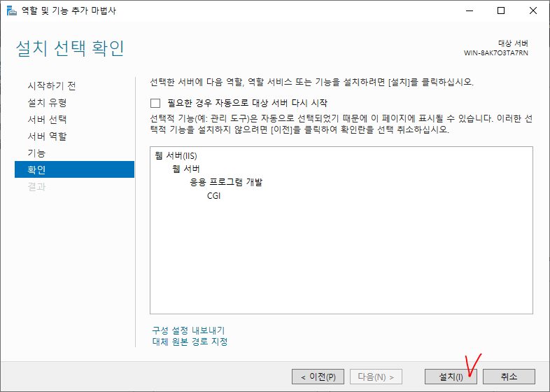The width and height of the screenshot is (550, 392).
Task: Open the 구성 설정 내보내기 link
Action: (x=188, y=330)
